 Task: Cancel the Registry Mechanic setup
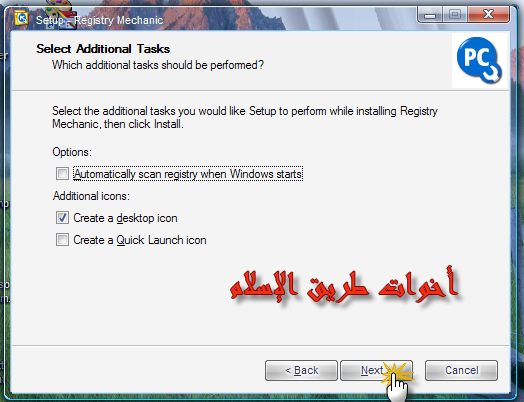tap(461, 370)
